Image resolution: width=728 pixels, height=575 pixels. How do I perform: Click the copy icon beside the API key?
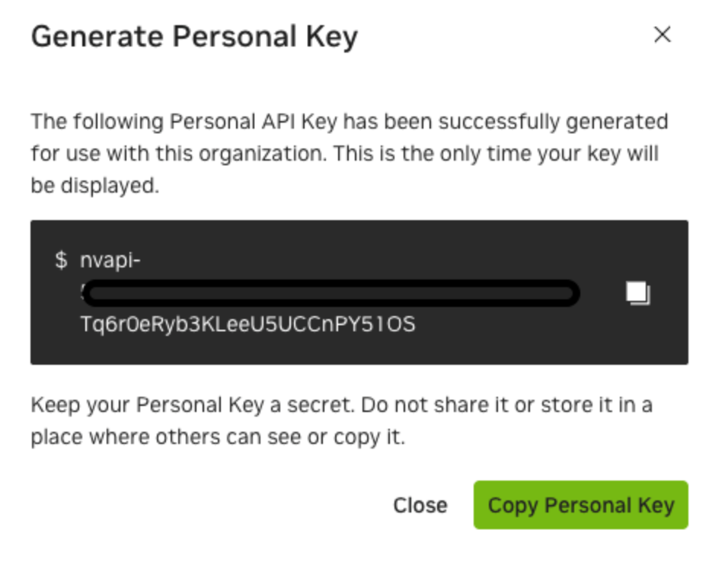pyautogui.click(x=637, y=293)
